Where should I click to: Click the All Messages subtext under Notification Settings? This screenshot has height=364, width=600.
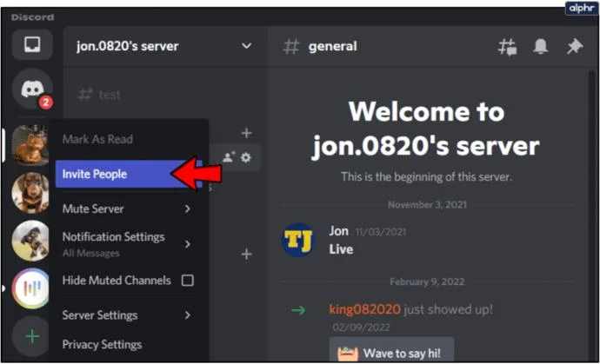(x=91, y=253)
